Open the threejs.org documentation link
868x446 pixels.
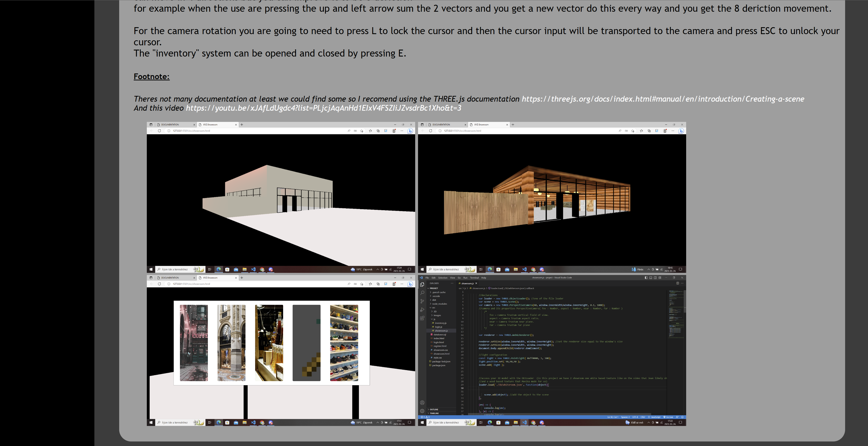click(x=663, y=99)
